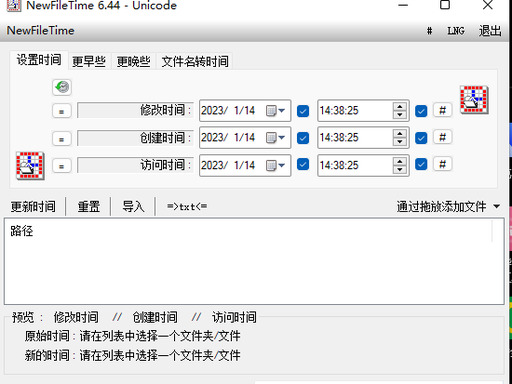Increase the 修改时间 time with up arrow
Image resolution: width=512 pixels, height=384 pixels.
(400, 106)
